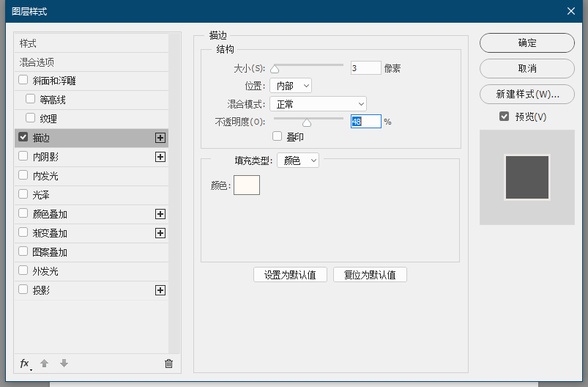Enable the 投影 checkbox
588x387 pixels.
tap(23, 290)
